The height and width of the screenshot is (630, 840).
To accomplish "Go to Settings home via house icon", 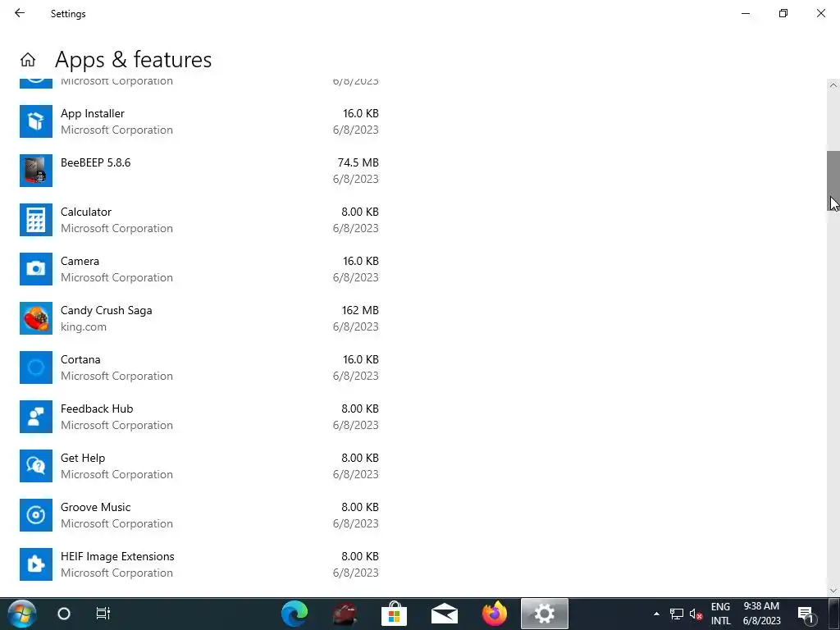I will [x=28, y=59].
